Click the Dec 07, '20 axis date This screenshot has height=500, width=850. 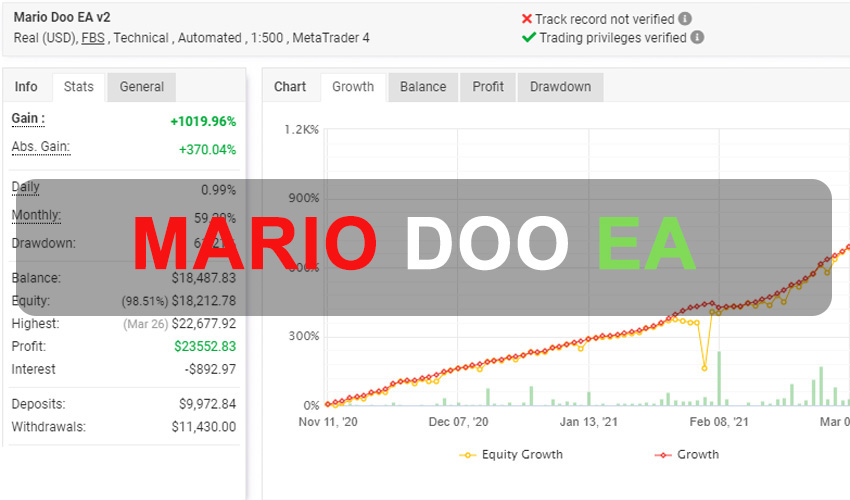tap(458, 422)
